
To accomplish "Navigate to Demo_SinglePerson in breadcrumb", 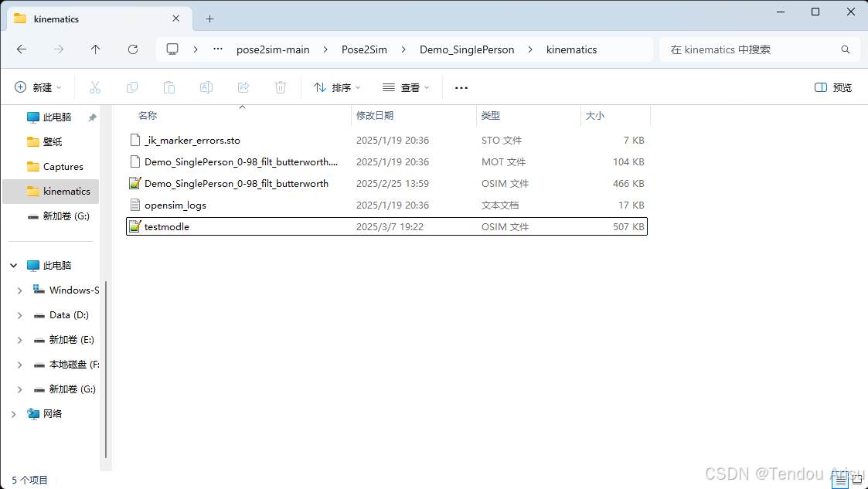I will click(x=467, y=49).
